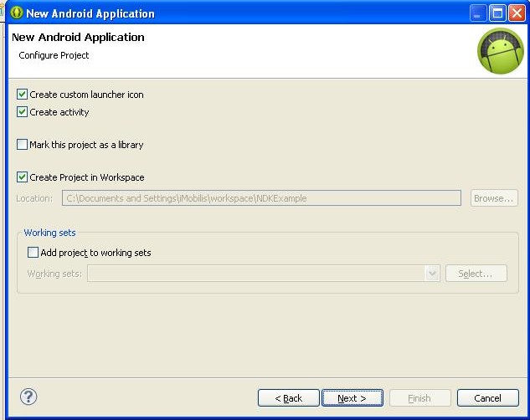Click the Configure Project subtitle text
530x420 pixels.
click(x=54, y=55)
